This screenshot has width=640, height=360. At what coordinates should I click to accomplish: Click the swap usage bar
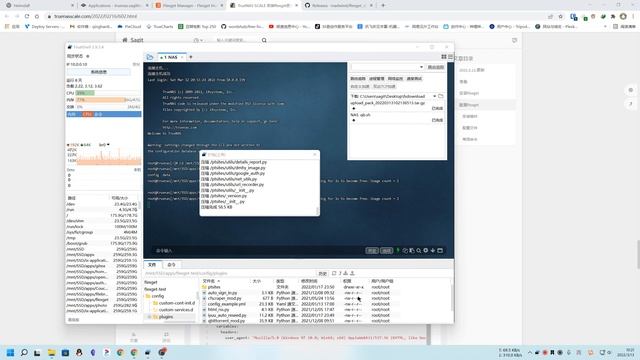[108, 107]
